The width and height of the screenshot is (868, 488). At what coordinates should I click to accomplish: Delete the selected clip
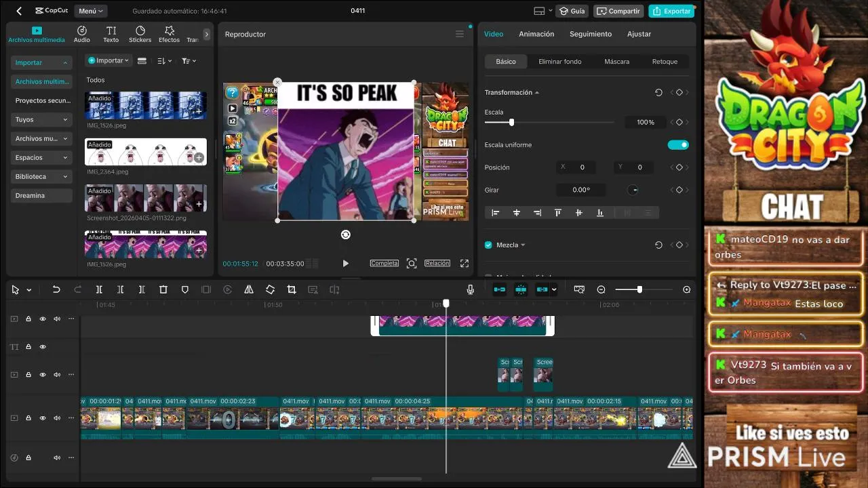click(x=163, y=289)
